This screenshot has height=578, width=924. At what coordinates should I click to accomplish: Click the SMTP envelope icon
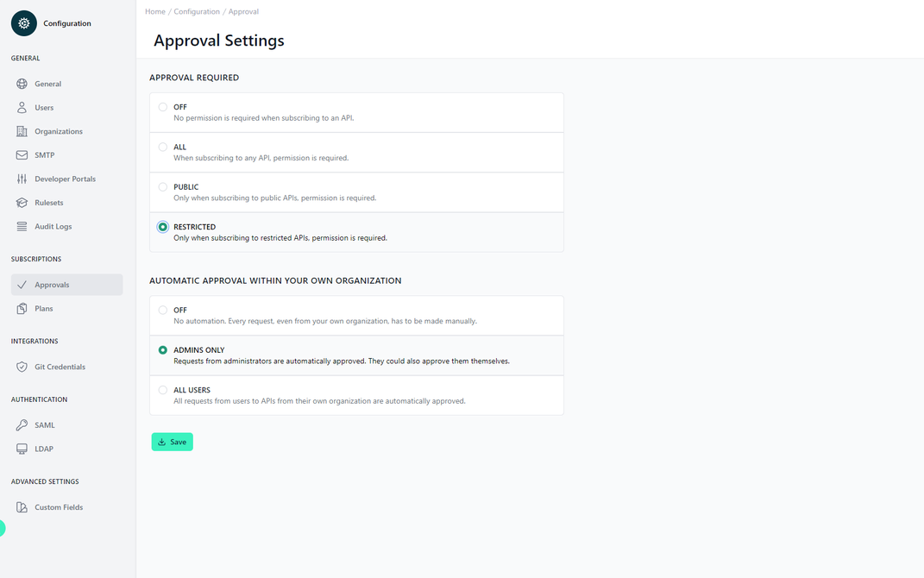pyautogui.click(x=20, y=154)
